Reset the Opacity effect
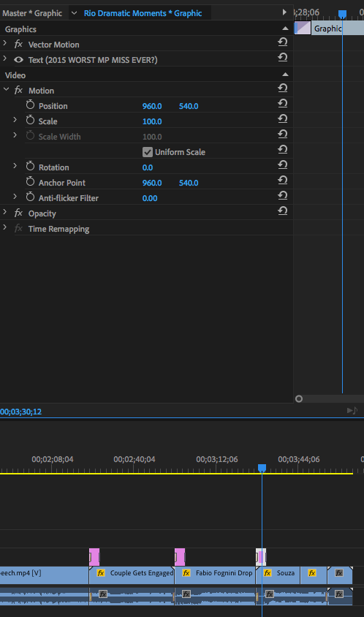 coord(283,211)
